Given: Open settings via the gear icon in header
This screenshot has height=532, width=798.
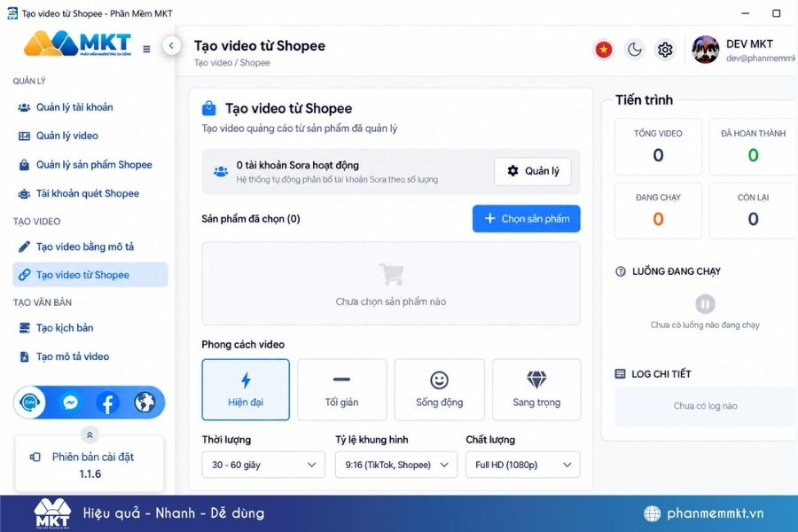Looking at the screenshot, I should click(x=665, y=50).
